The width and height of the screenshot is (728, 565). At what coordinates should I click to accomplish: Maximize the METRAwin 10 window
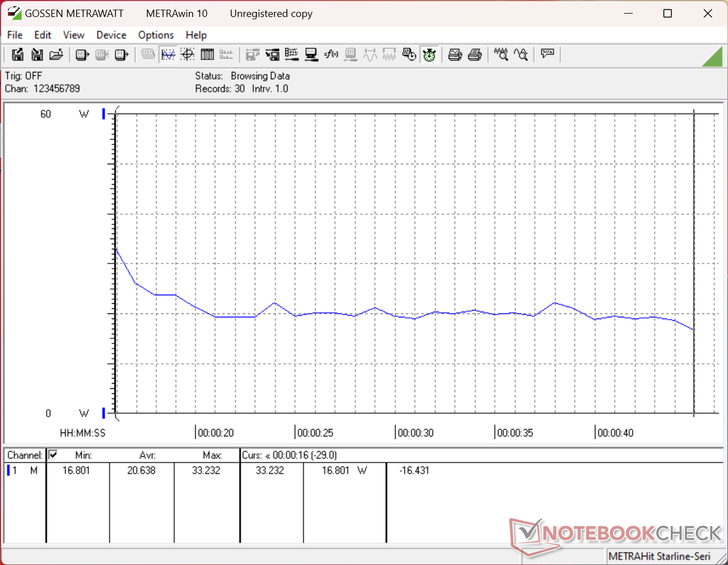point(667,14)
